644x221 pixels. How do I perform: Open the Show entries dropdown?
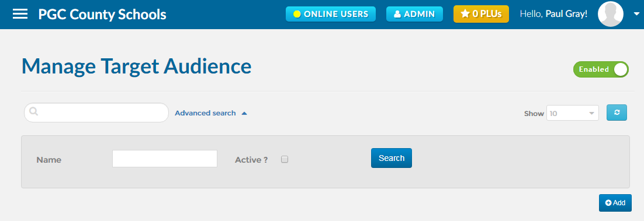573,113
